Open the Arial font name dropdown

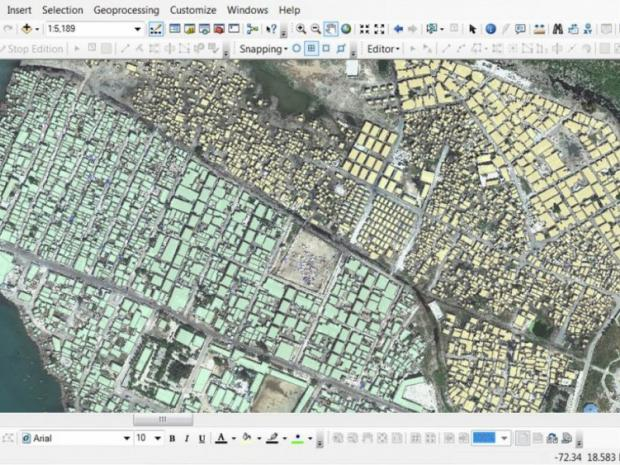(x=127, y=438)
